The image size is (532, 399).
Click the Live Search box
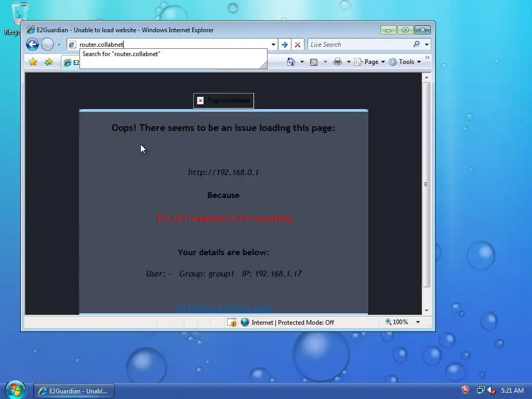[360, 45]
